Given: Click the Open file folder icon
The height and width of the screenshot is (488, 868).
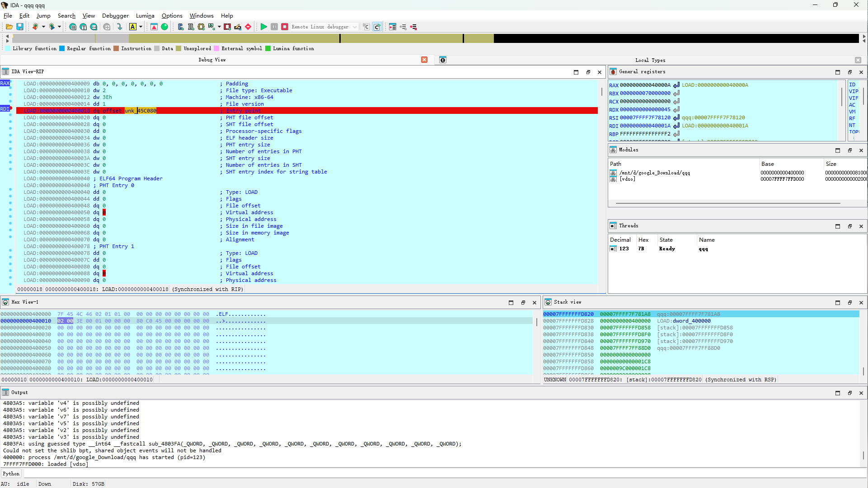Looking at the screenshot, I should pos(9,27).
